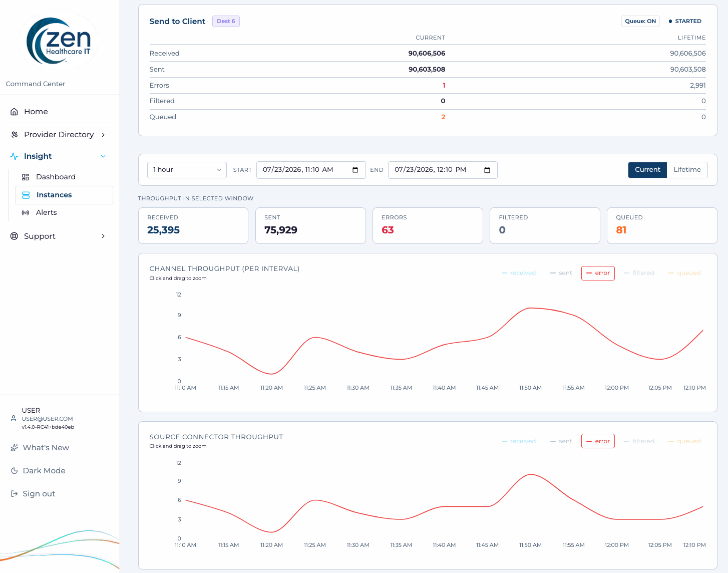Click the Queue: ON button
The image size is (728, 573).
coord(640,21)
